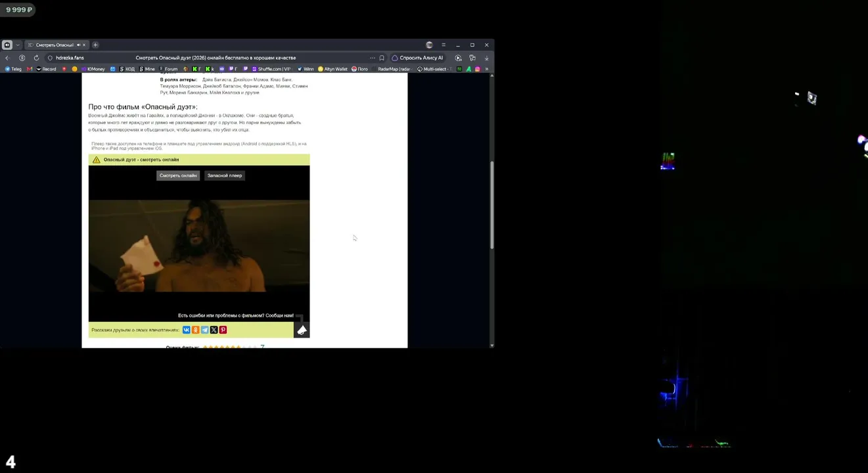
Task: Select the Смотреть Опасный browser tab
Action: 57,45
